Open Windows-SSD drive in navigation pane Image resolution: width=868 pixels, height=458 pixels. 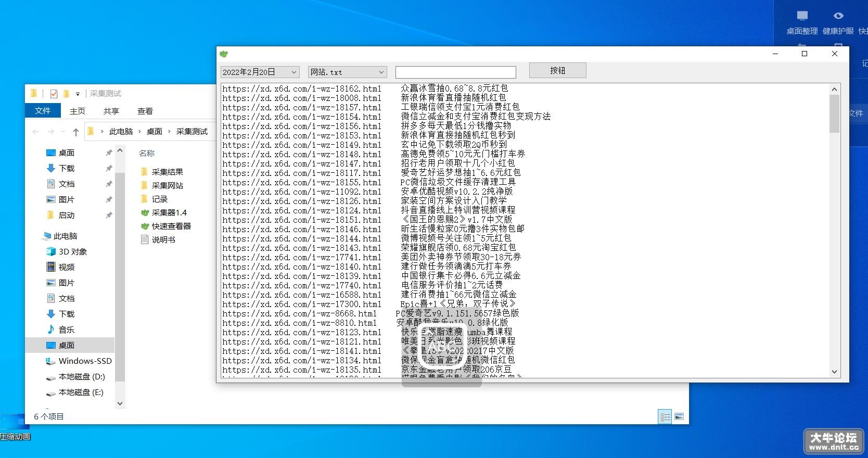pyautogui.click(x=79, y=361)
